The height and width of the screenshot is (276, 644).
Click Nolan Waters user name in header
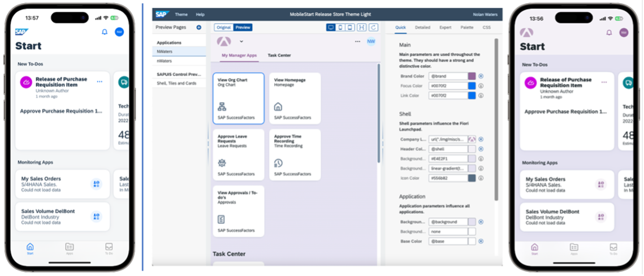pos(485,14)
